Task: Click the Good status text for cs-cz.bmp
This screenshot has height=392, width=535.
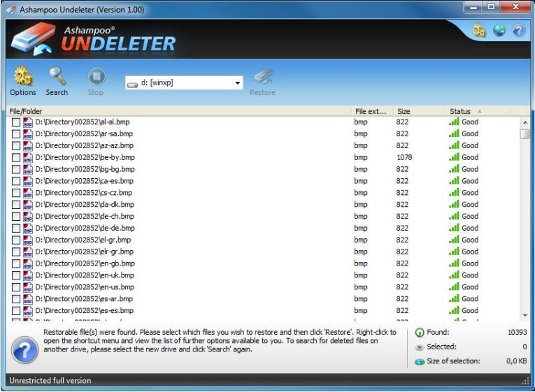Action: (x=470, y=193)
